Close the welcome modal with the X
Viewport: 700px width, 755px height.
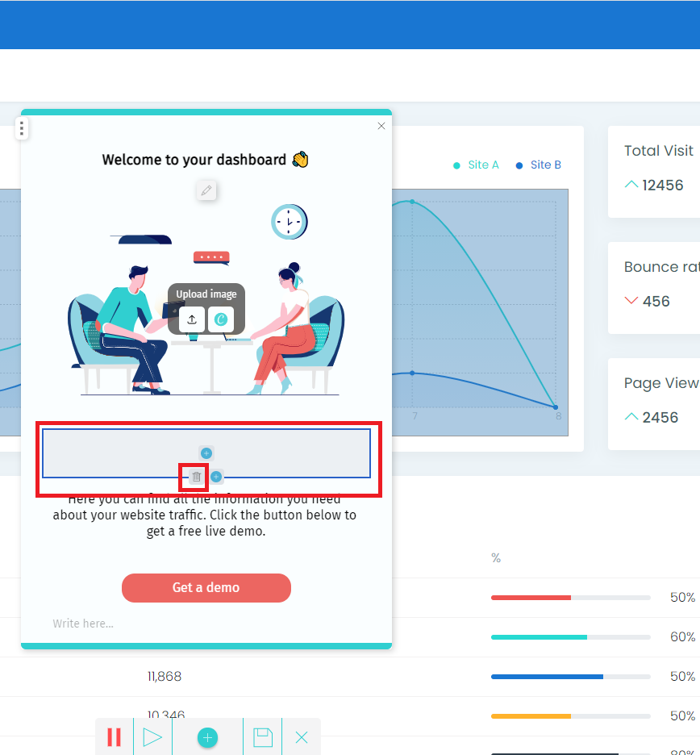381,126
